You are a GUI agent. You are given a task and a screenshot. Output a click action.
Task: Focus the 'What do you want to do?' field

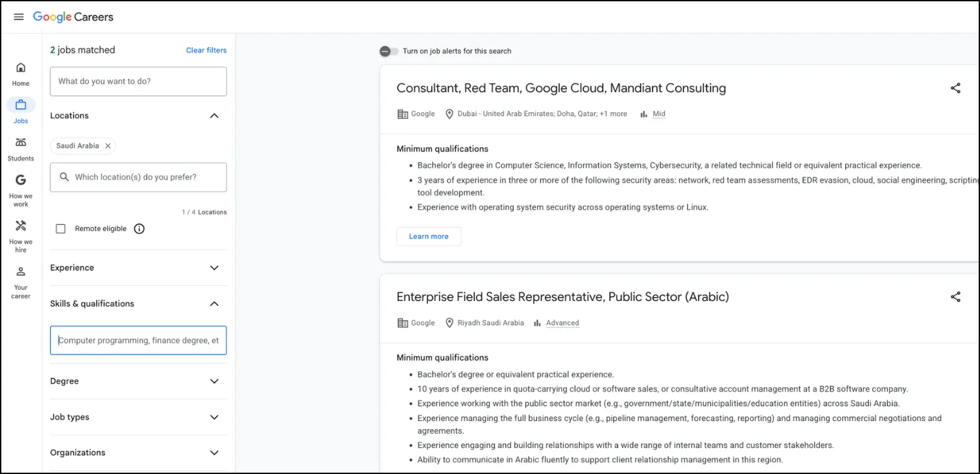(x=139, y=82)
